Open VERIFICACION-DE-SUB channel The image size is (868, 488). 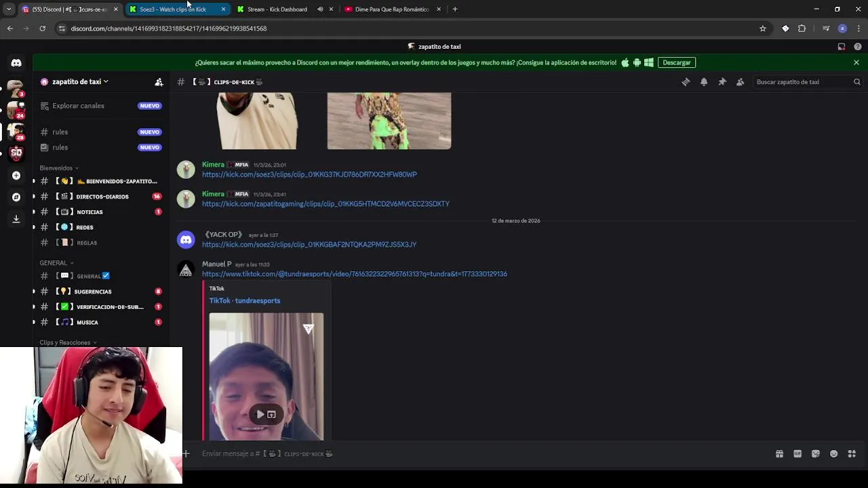[101, 307]
